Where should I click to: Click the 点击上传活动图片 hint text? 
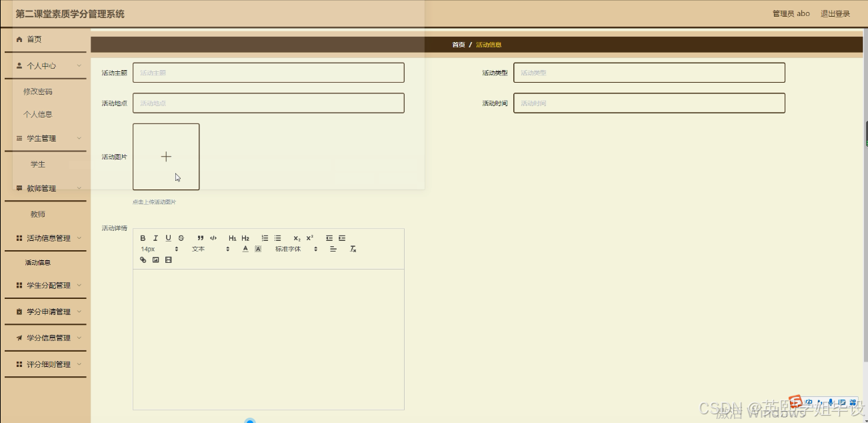coord(154,201)
